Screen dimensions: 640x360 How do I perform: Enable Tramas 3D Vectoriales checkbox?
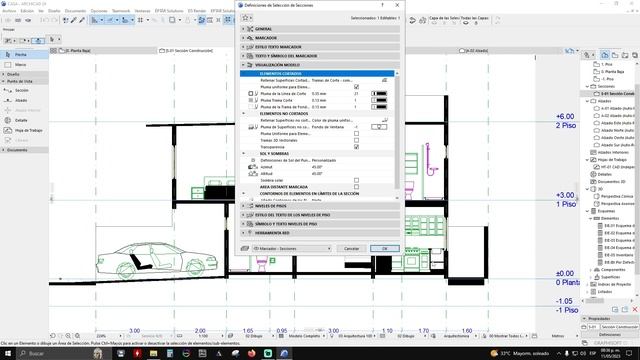point(356,140)
